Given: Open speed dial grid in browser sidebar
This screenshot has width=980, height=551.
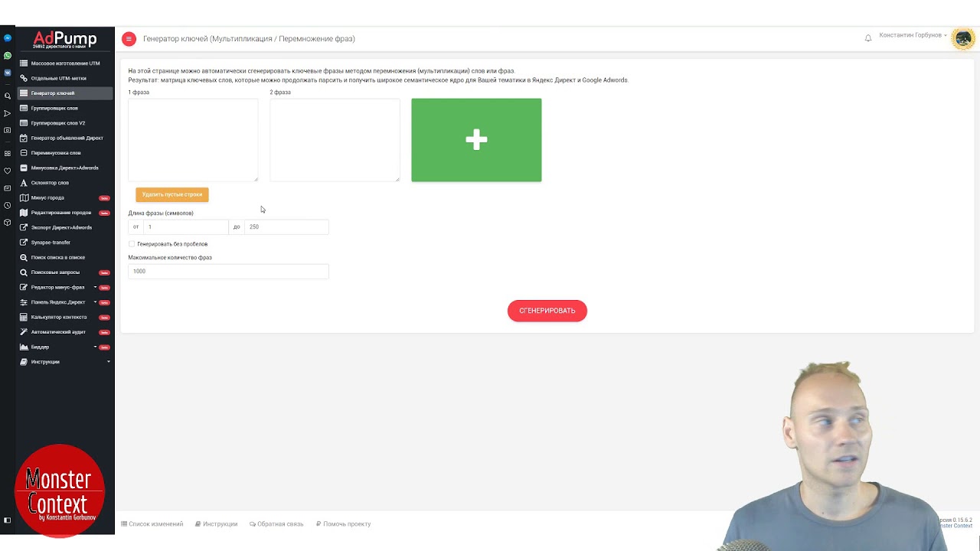Looking at the screenshot, I should [x=8, y=153].
